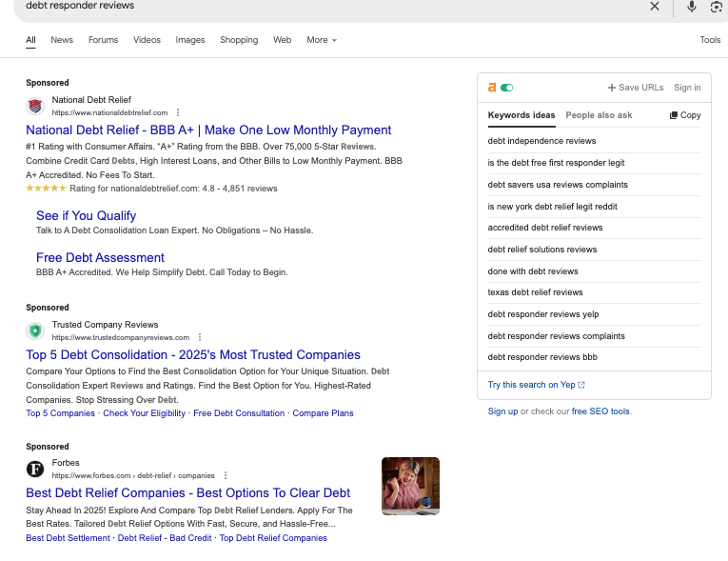728x561 pixels.
Task: Start voice search with the microphone icon
Action: 692,7
